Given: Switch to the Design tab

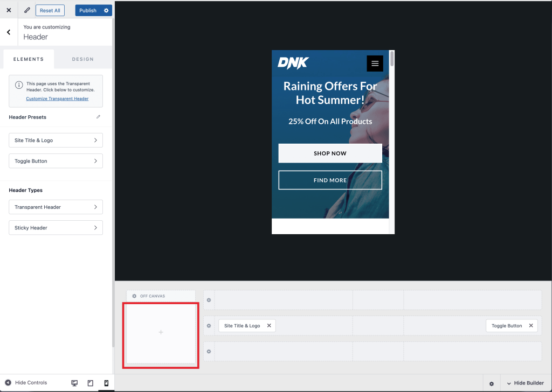Looking at the screenshot, I should pos(82,59).
